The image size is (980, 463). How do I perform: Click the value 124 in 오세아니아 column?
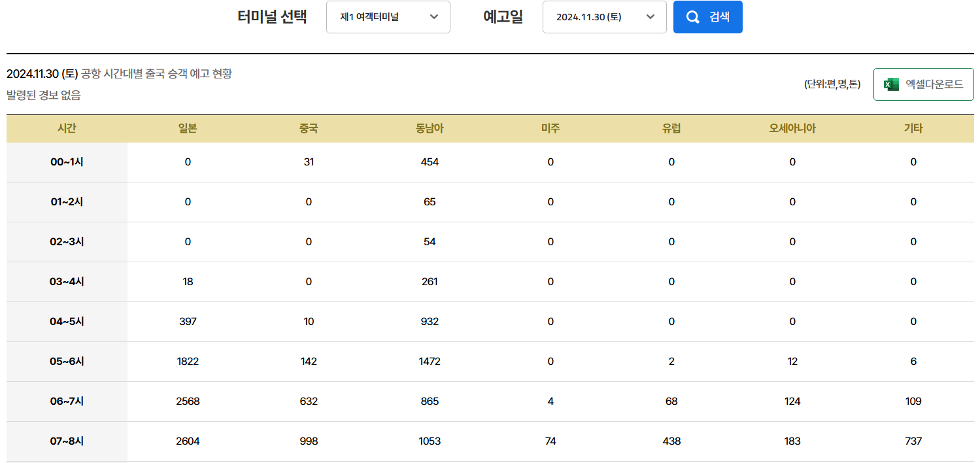click(x=792, y=402)
